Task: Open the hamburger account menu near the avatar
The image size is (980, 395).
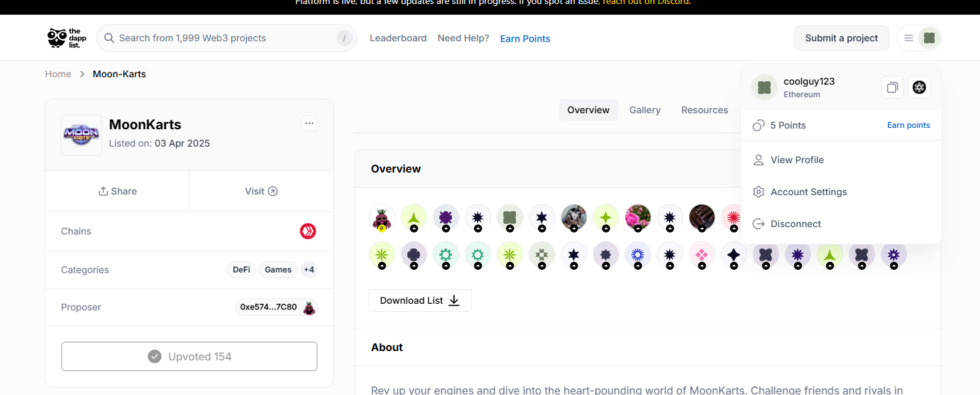Action: pos(908,38)
